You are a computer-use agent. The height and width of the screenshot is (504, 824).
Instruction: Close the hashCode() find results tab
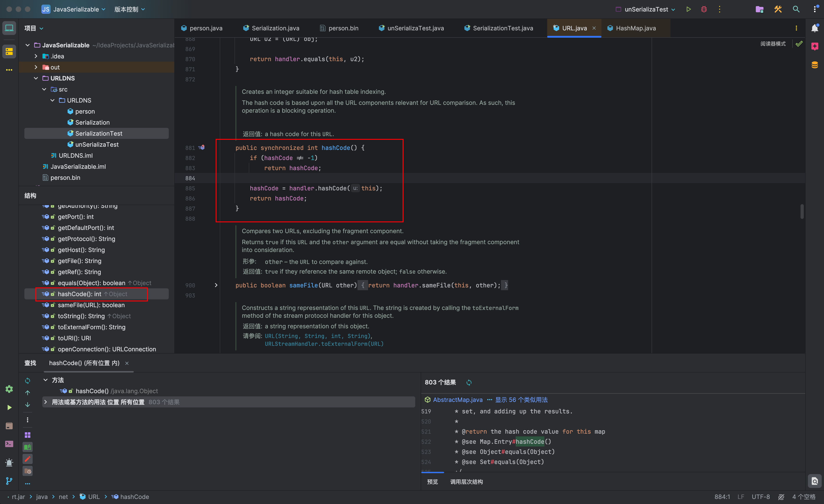(x=127, y=363)
